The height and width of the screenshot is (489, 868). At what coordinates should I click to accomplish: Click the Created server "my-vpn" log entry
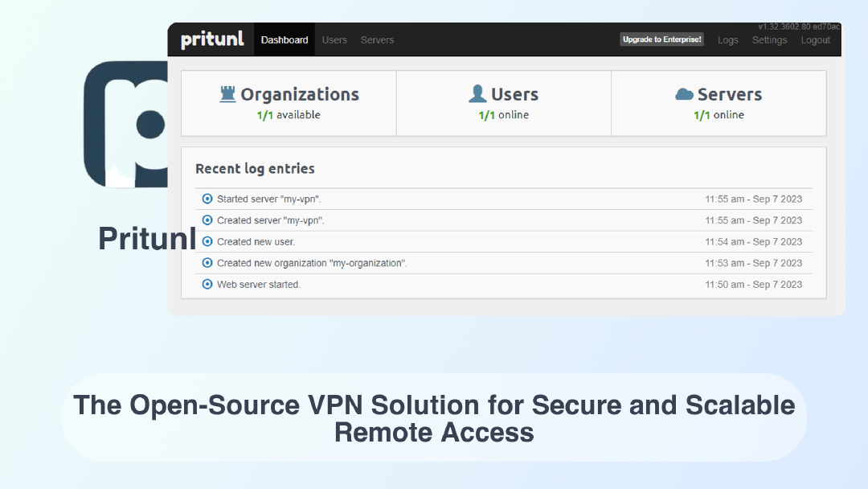270,220
